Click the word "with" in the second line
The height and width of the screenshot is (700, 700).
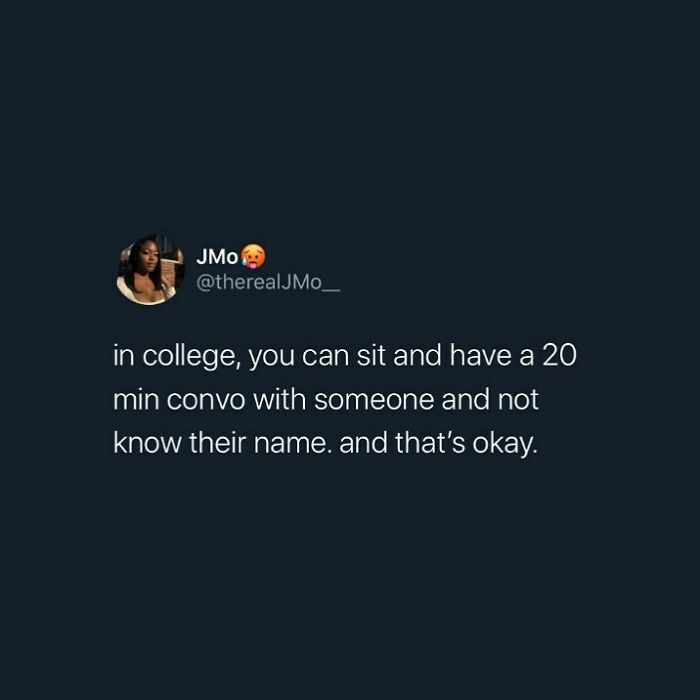click(280, 399)
